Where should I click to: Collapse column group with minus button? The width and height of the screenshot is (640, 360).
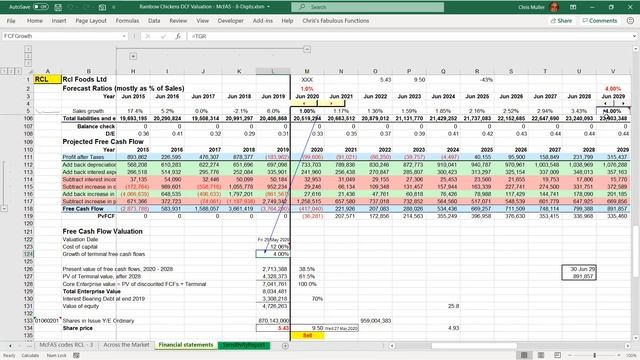coord(307,49)
